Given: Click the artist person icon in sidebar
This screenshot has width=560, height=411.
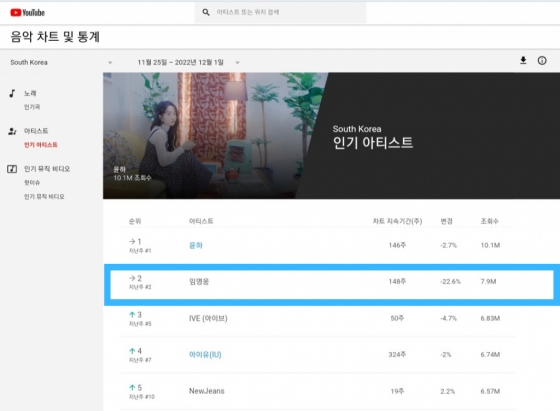Looking at the screenshot, I should tap(12, 131).
